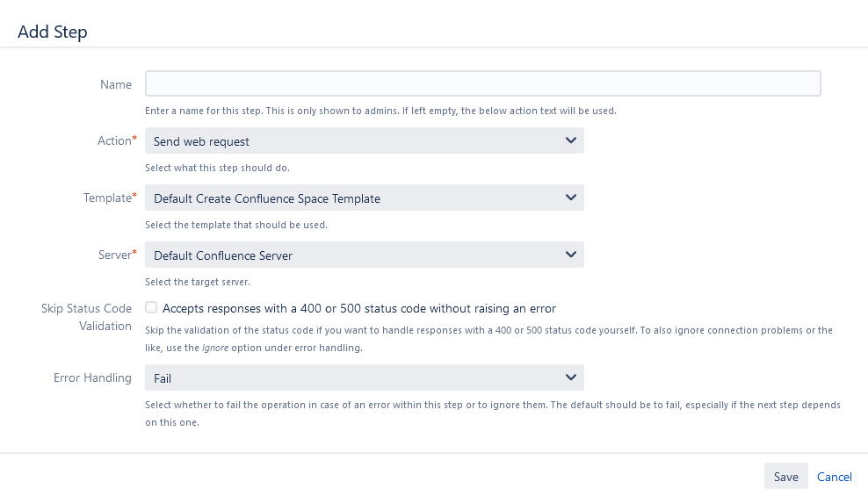The image size is (868, 496).
Task: Click the chevron arrow on the Action dropdown
Action: pos(571,140)
